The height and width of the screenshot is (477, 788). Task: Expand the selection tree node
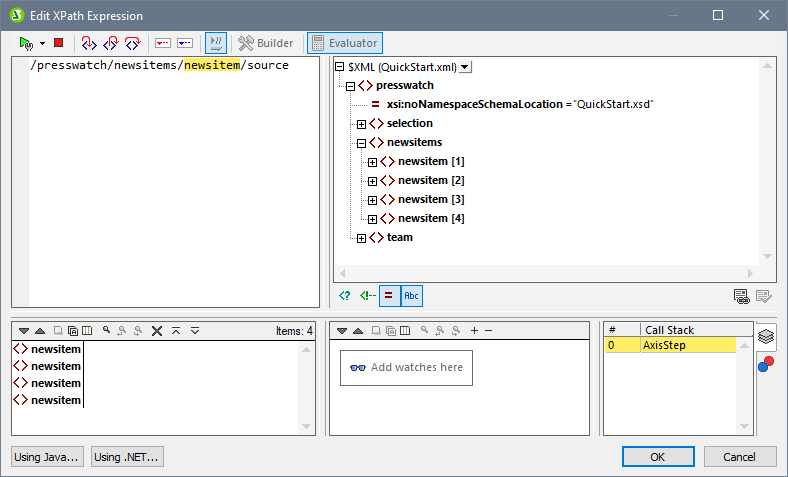(361, 124)
